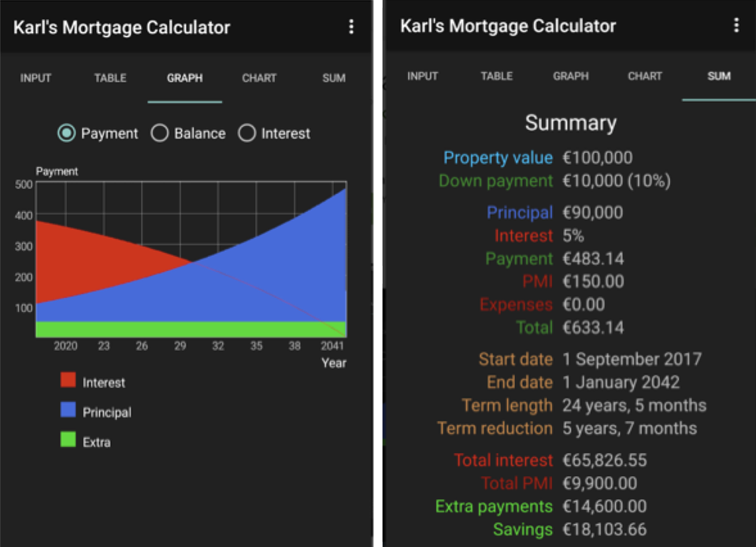Click PMI value €150.00
The image size is (756, 547).
pyautogui.click(x=594, y=281)
